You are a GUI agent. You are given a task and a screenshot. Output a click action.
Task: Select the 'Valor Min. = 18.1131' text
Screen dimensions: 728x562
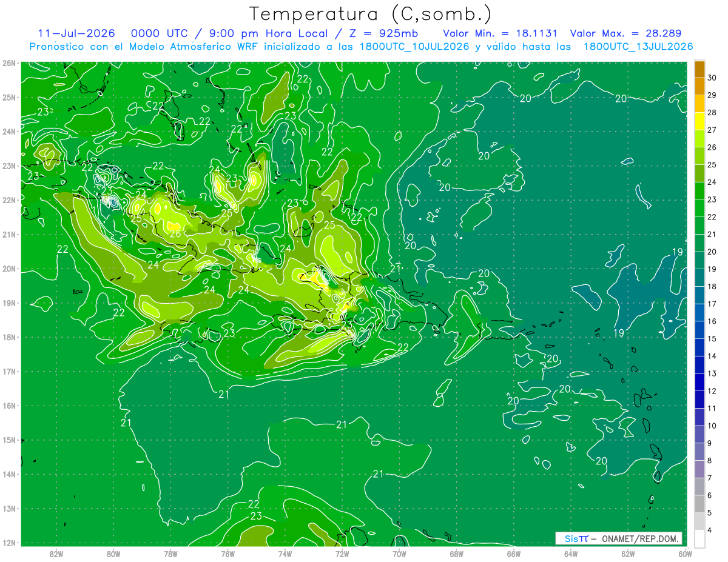pos(500,33)
